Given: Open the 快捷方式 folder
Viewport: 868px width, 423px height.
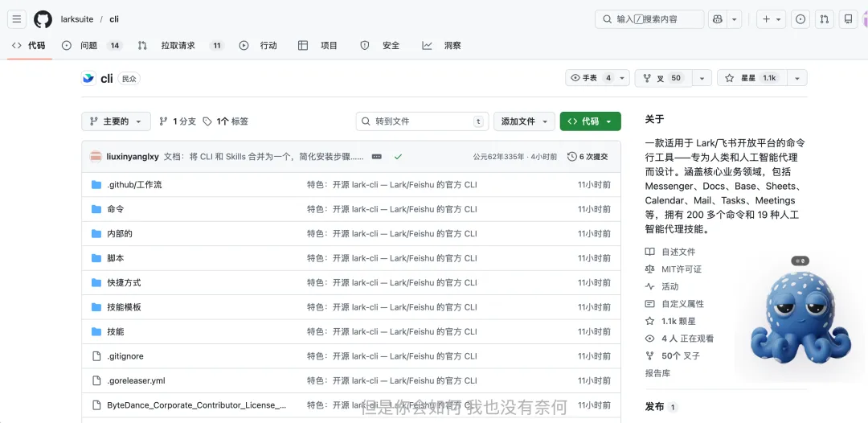Looking at the screenshot, I should tap(124, 282).
